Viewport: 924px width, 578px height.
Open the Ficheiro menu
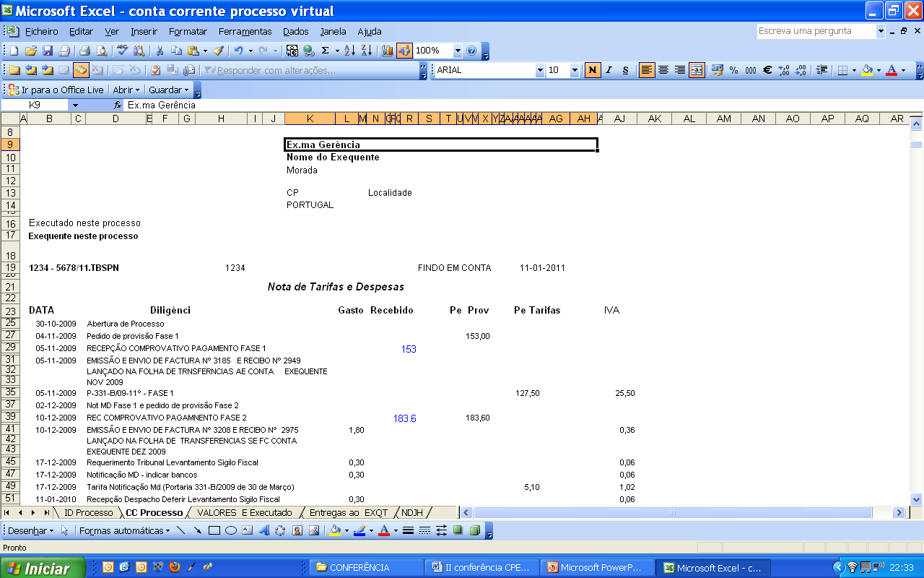tap(41, 31)
